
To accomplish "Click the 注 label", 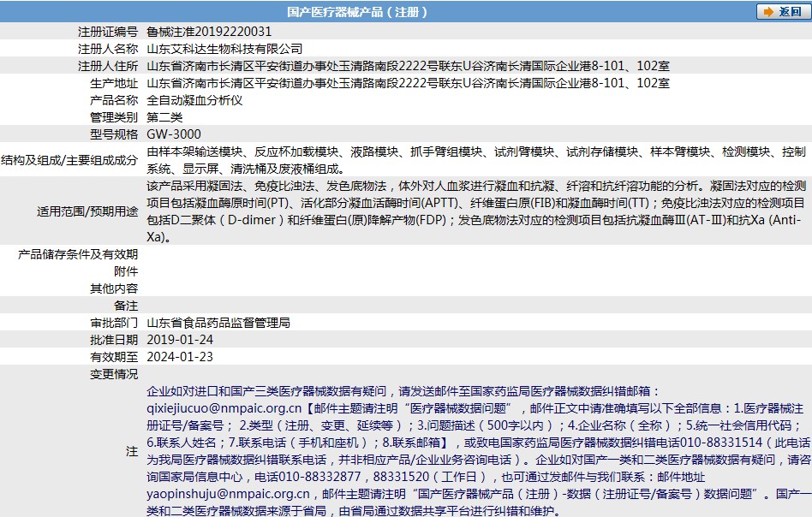I will [132, 451].
